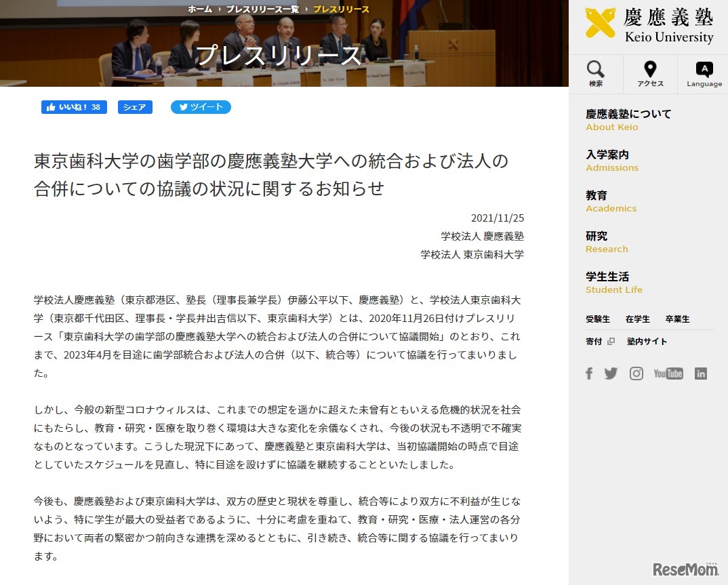Click the LinkedIn icon

pos(701,373)
